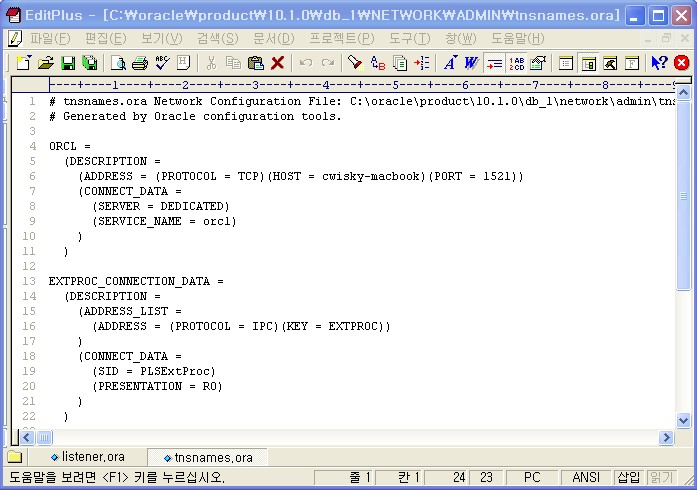
Task: Toggle Word Wrap with the W icon
Action: 472,63
